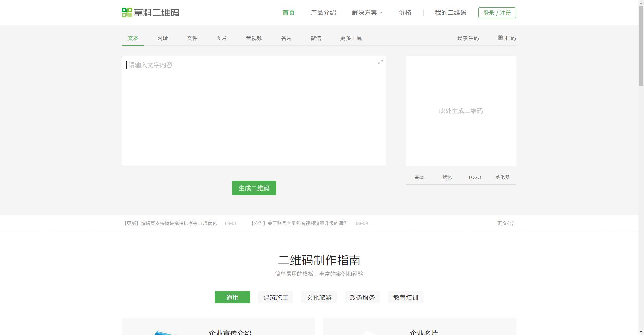Switch to the 微信 tab
This screenshot has height=335, width=644.
(315, 38)
